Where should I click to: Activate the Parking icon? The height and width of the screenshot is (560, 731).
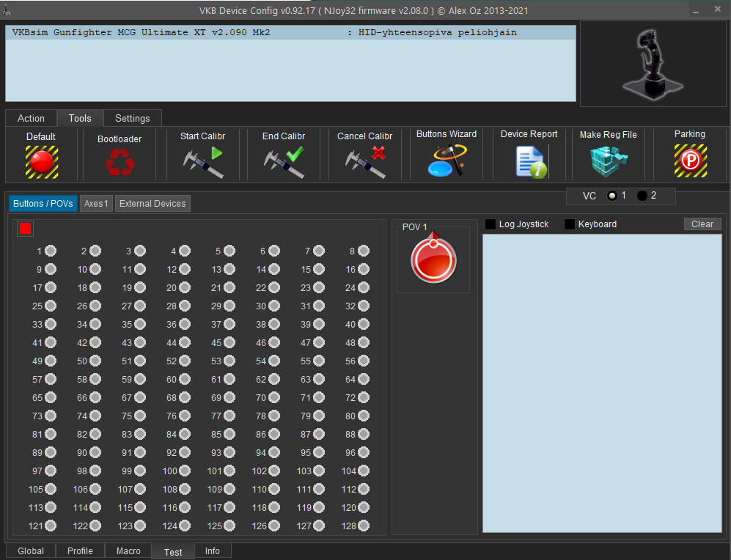point(691,161)
